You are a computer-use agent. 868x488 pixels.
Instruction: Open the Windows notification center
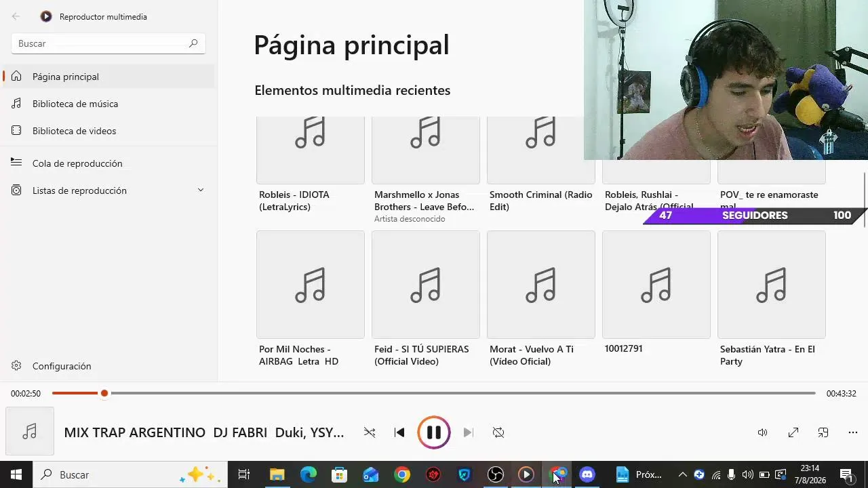click(846, 474)
